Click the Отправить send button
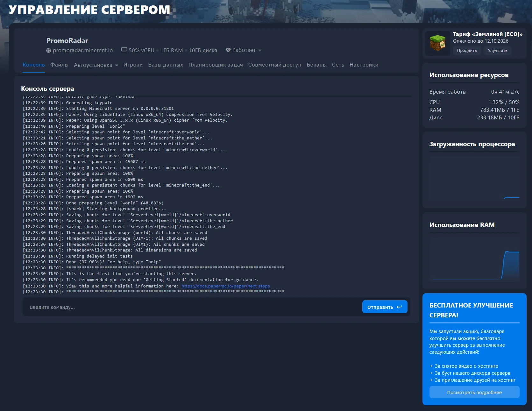 pyautogui.click(x=385, y=307)
